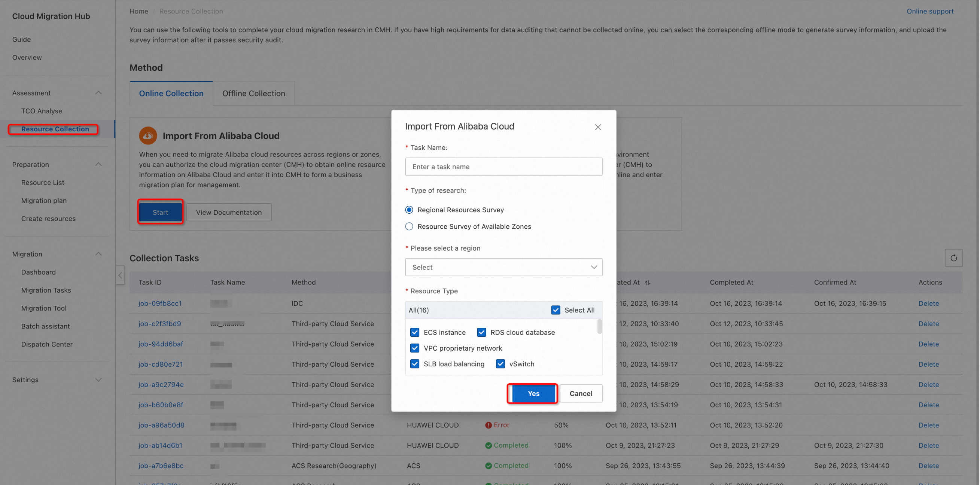
Task: Click the Import From Alibaba Cloud orange icon
Action: tap(148, 135)
